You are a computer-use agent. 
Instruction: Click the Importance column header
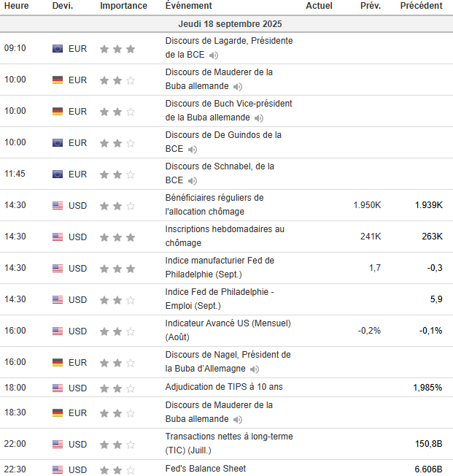(x=123, y=6)
